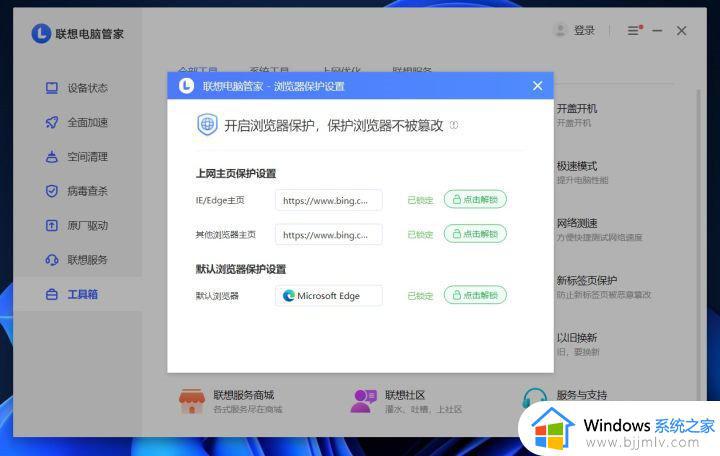720x456 pixels.
Task: Click the Lenovo PC Manager logo icon
Action: pyautogui.click(x=41, y=34)
